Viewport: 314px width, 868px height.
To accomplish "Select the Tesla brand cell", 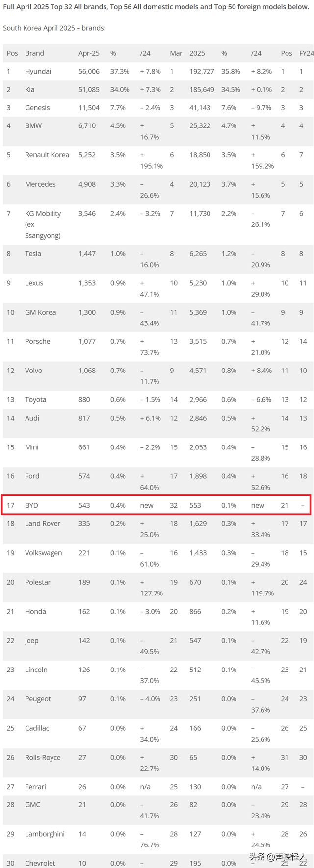I will tap(33, 254).
